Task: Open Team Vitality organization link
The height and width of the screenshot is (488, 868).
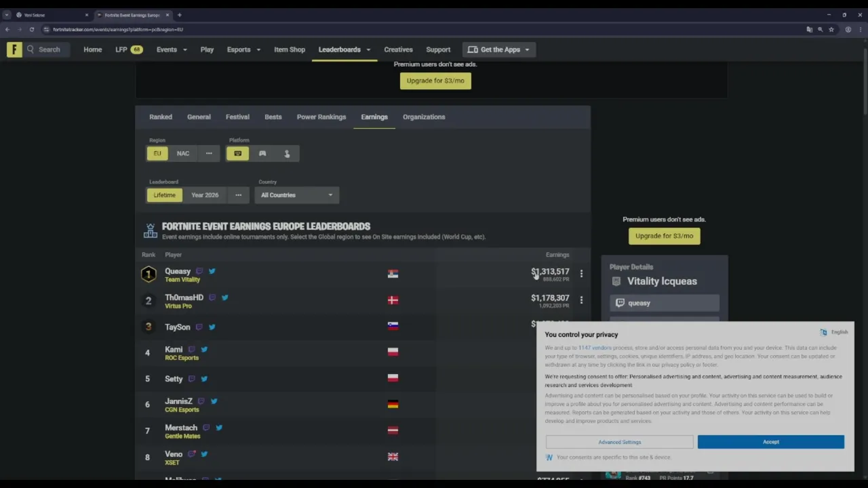Action: tap(182, 280)
